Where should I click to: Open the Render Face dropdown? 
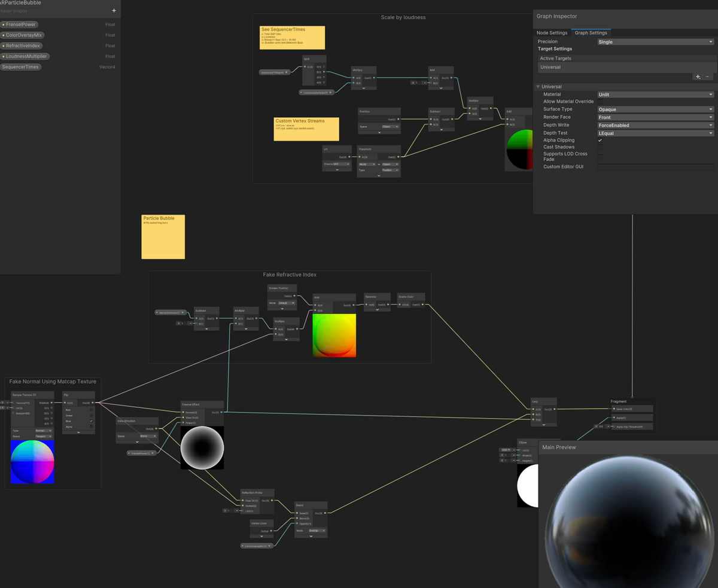(656, 117)
